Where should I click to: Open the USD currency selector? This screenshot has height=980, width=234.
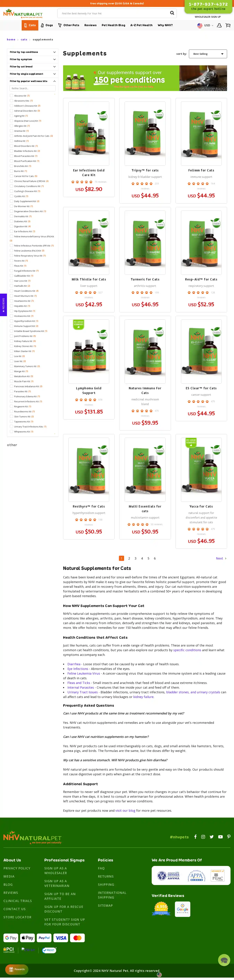pyautogui.click(x=205, y=25)
